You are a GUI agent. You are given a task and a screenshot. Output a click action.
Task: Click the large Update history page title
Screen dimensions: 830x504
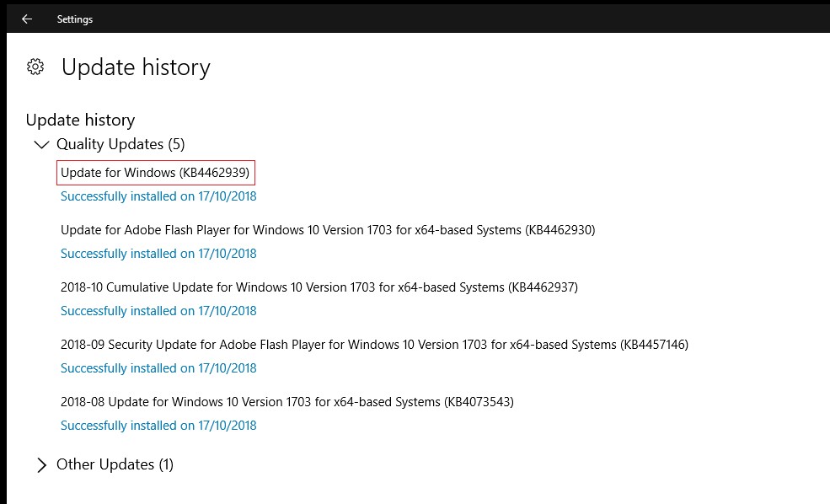click(136, 67)
